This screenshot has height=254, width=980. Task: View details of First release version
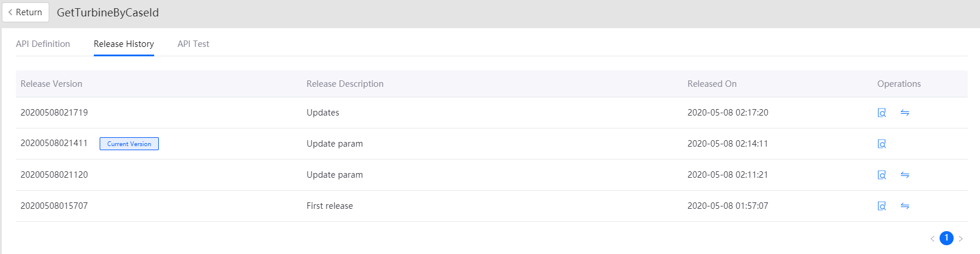click(x=882, y=206)
